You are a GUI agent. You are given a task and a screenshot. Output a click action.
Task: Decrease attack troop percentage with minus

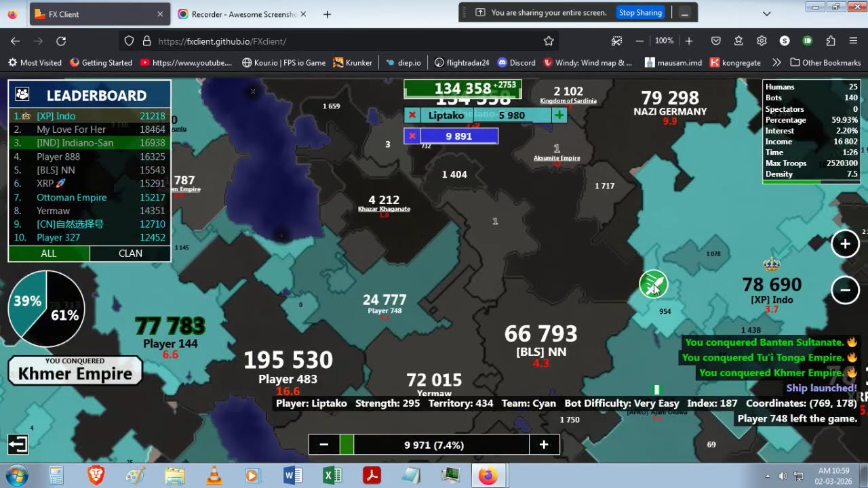pos(324,445)
